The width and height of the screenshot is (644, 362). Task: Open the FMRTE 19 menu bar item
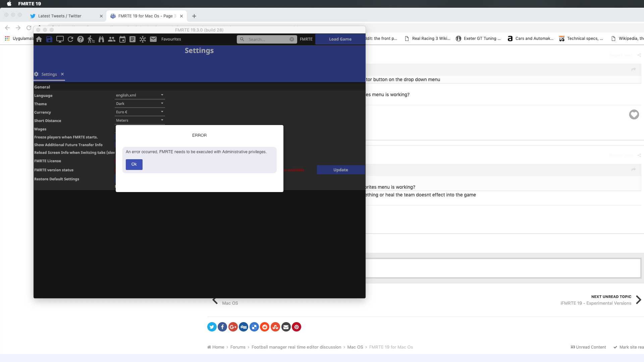(x=30, y=4)
